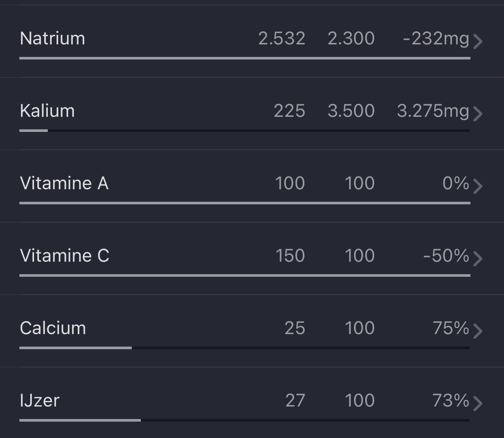
Task: Select the Natrium nutrient label
Action: point(53,38)
